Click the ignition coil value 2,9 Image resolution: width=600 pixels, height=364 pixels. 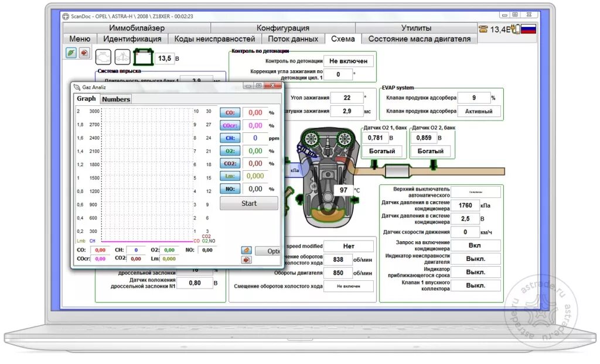click(347, 111)
